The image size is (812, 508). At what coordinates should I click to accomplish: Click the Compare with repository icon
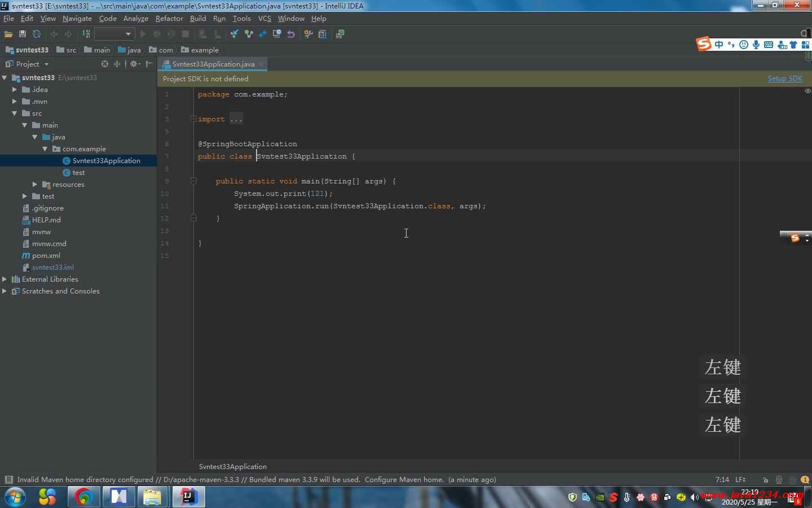(x=263, y=34)
